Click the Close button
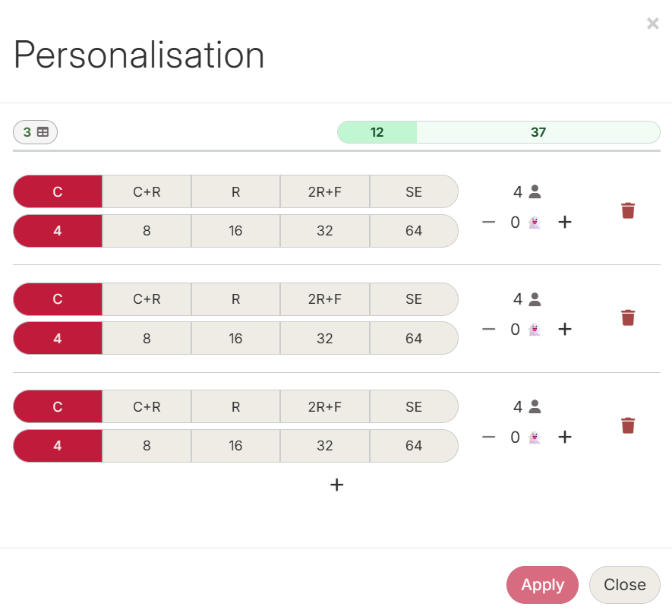Screen dimensions: 672x616 click(624, 585)
